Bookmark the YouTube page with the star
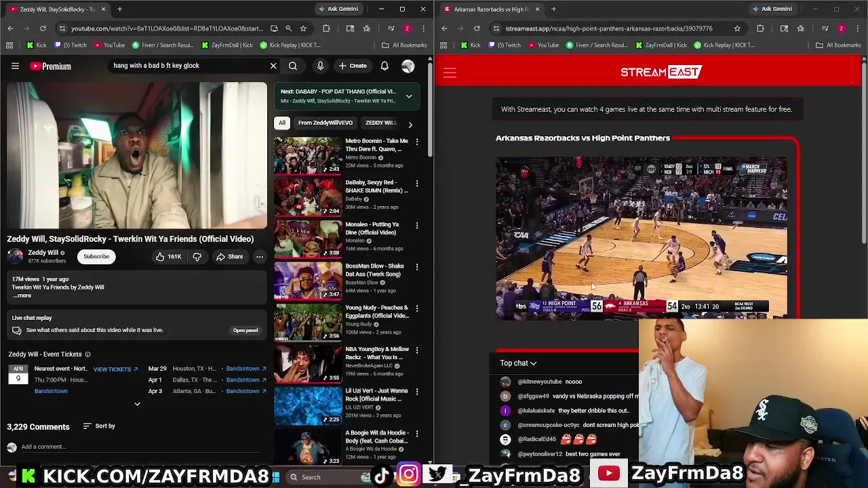Image resolution: width=868 pixels, height=488 pixels. [x=303, y=28]
